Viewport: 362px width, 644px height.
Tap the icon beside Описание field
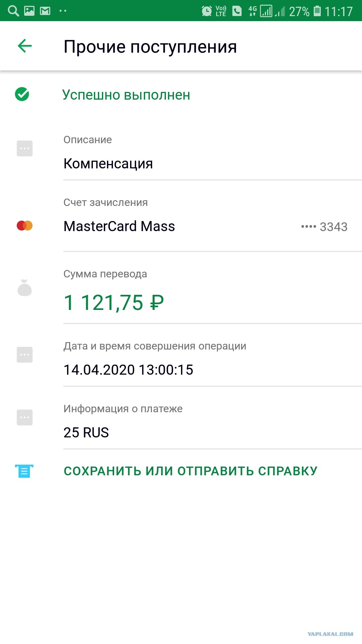(25, 148)
